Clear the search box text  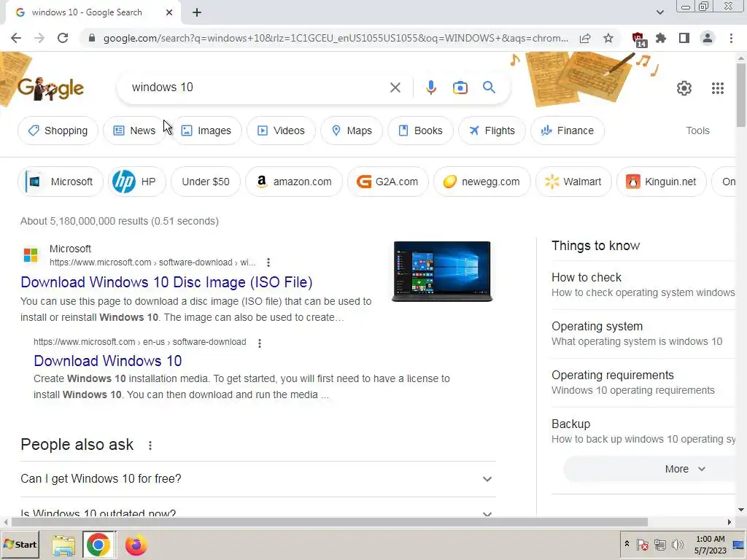[395, 87]
